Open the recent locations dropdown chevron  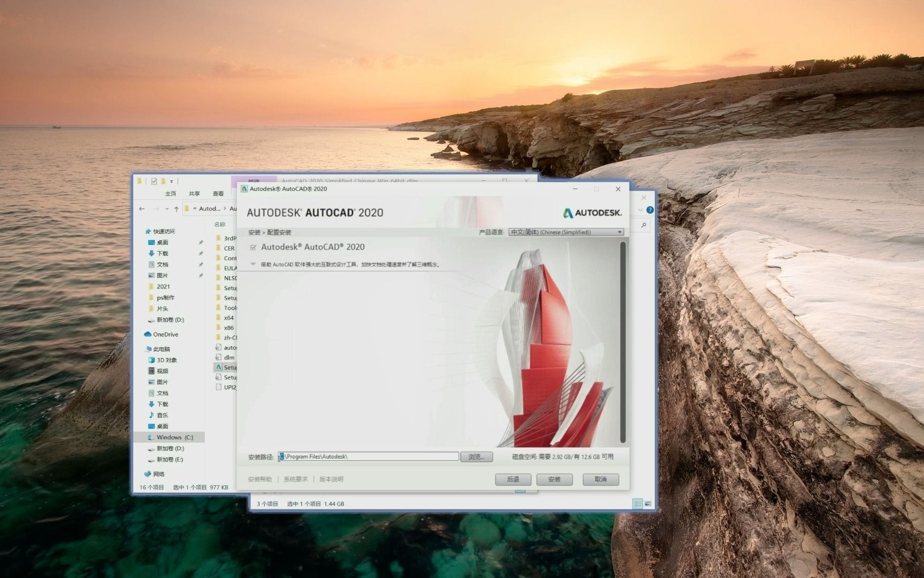click(167, 209)
